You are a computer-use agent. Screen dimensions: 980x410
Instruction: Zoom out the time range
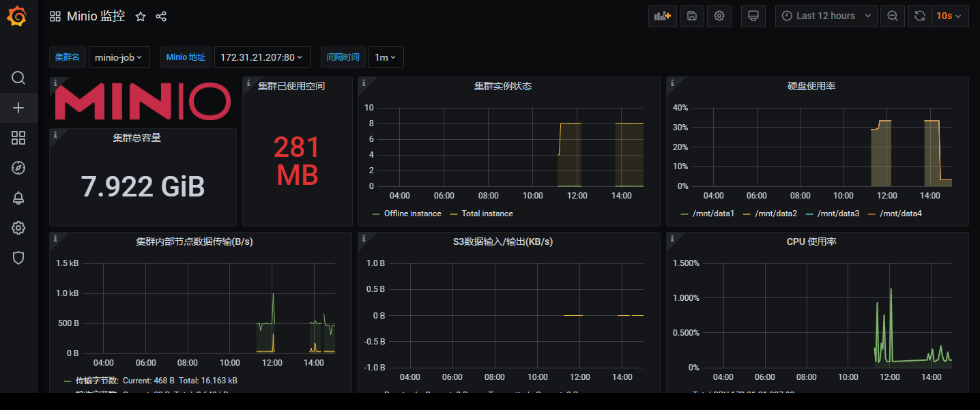click(x=892, y=16)
